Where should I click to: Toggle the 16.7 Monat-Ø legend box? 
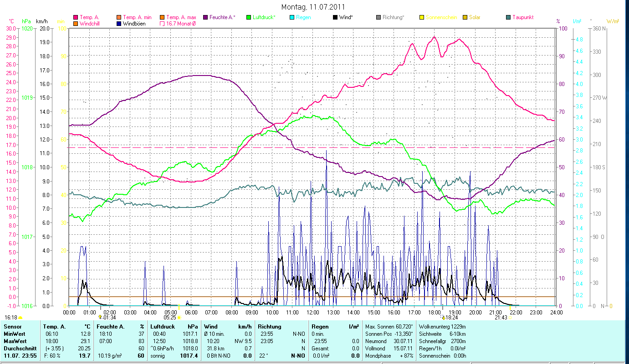(162, 23)
